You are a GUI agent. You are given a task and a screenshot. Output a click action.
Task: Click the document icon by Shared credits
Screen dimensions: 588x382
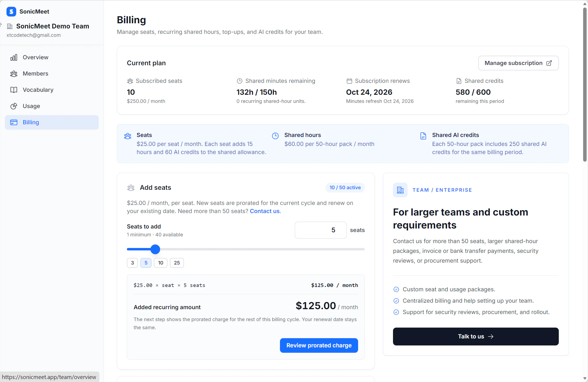point(459,81)
